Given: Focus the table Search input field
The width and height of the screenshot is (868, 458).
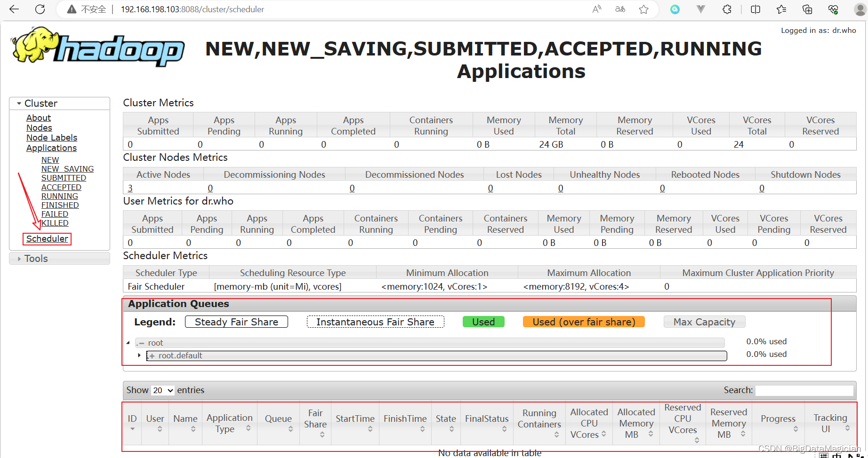Looking at the screenshot, I should point(804,390).
